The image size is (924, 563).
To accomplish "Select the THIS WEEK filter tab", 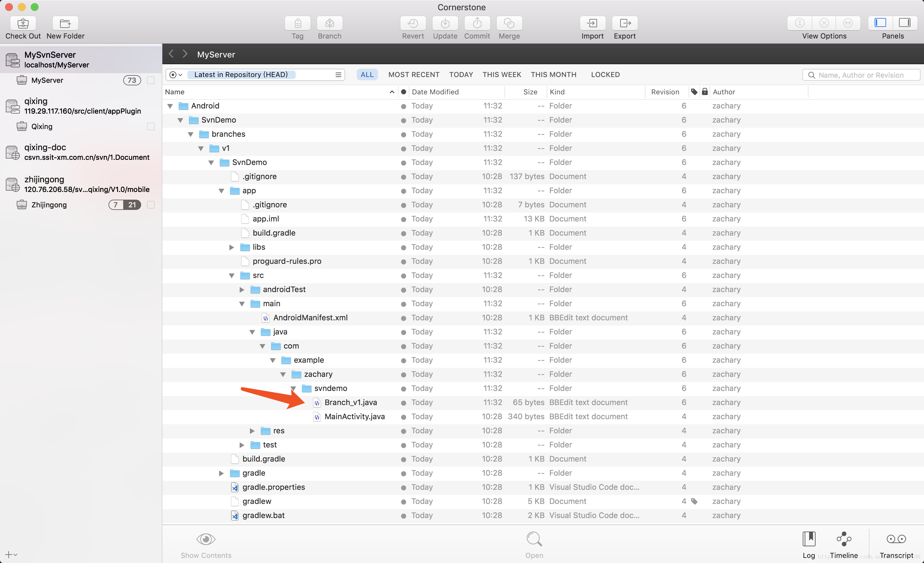I will click(x=502, y=75).
